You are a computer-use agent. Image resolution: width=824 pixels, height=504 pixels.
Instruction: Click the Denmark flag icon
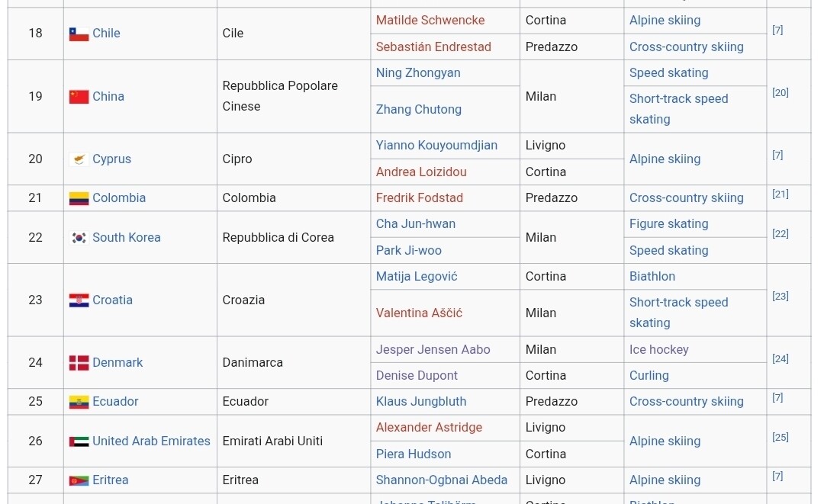click(79, 363)
